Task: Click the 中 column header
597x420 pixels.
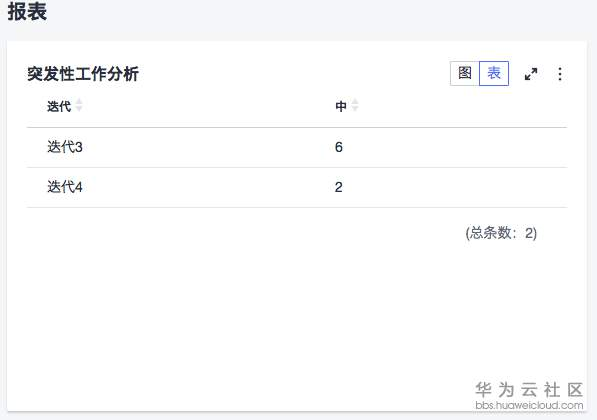Action: tap(341, 106)
